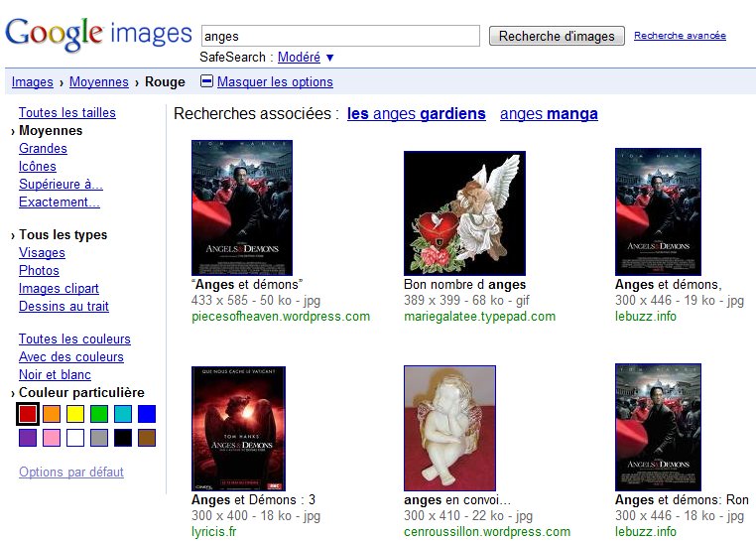This screenshot has width=756, height=542.
Task: Open the Bon nombre d anges thumbnail
Action: (x=464, y=213)
